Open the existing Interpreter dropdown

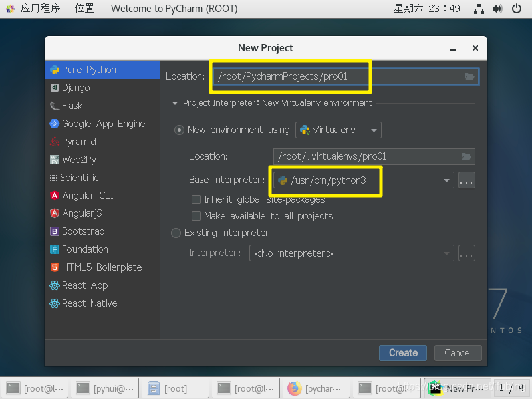(352, 253)
